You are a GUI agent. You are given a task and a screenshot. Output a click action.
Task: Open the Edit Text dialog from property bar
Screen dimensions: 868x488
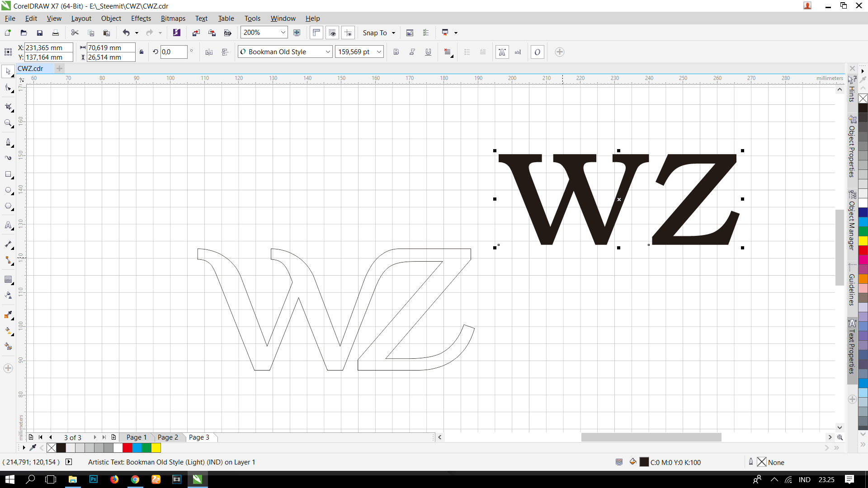(x=518, y=52)
